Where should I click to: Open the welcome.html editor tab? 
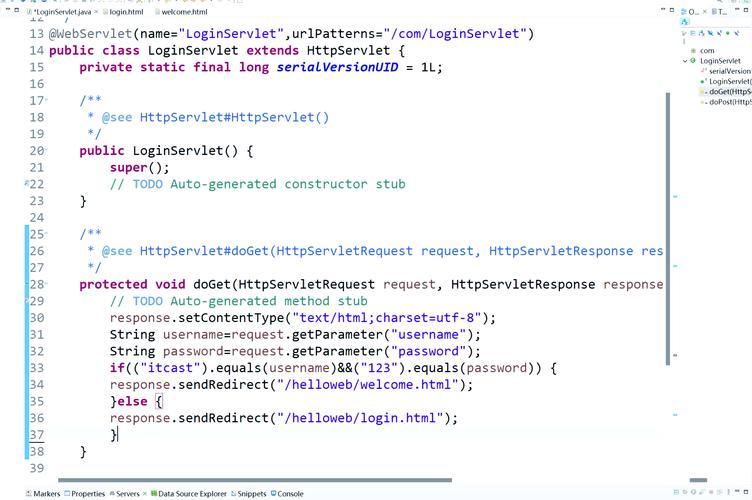click(x=184, y=12)
